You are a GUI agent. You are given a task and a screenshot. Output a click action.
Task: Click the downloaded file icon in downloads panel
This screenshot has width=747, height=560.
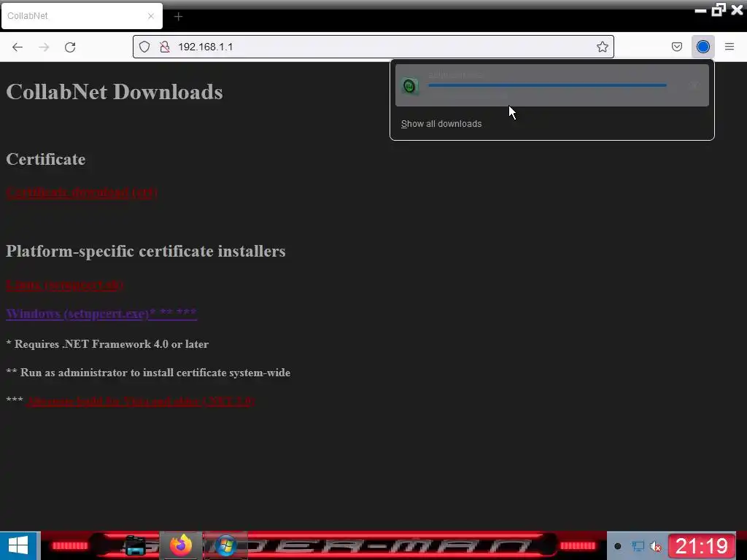409,86
